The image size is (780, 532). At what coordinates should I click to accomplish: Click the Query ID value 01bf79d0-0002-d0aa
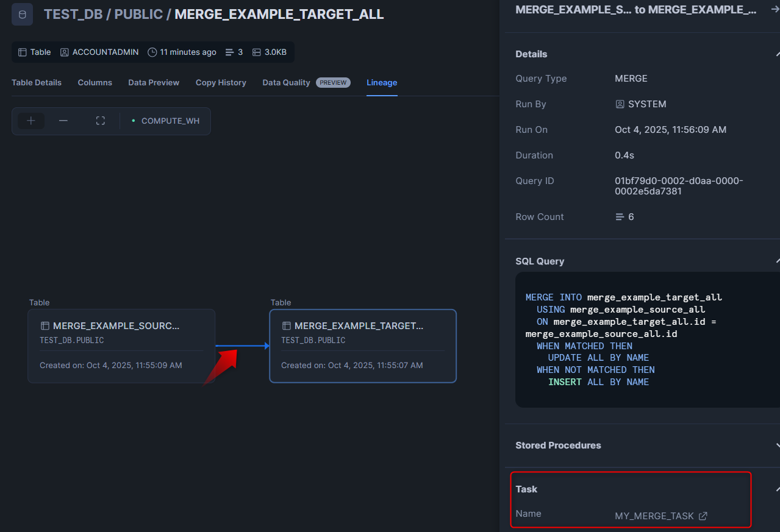pyautogui.click(x=679, y=186)
